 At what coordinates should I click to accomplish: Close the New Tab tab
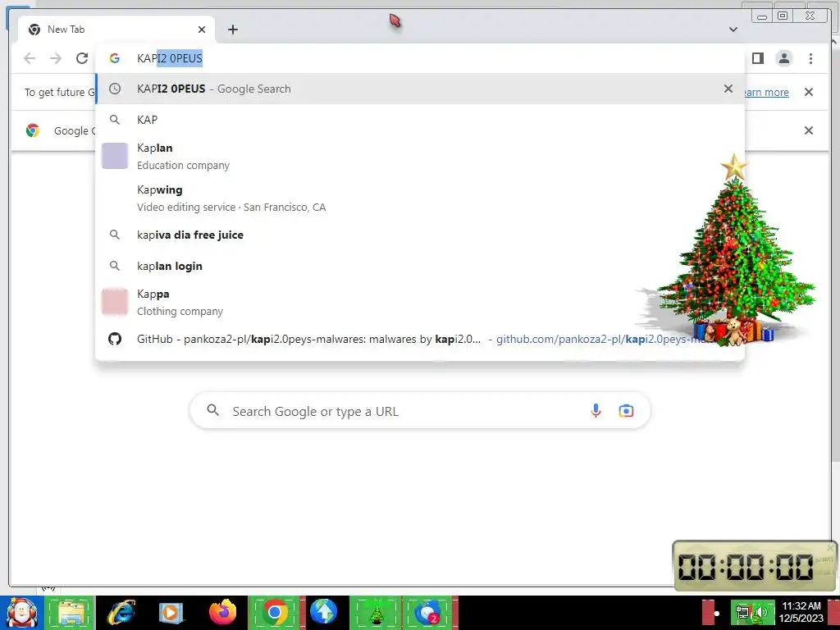202,30
